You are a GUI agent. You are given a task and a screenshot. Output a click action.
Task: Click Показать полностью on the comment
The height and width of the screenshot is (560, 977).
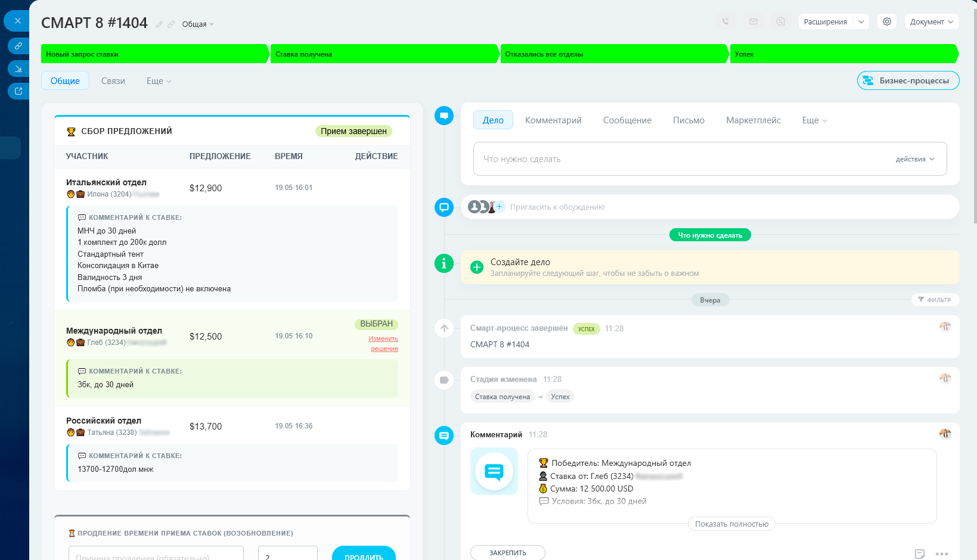click(x=732, y=524)
